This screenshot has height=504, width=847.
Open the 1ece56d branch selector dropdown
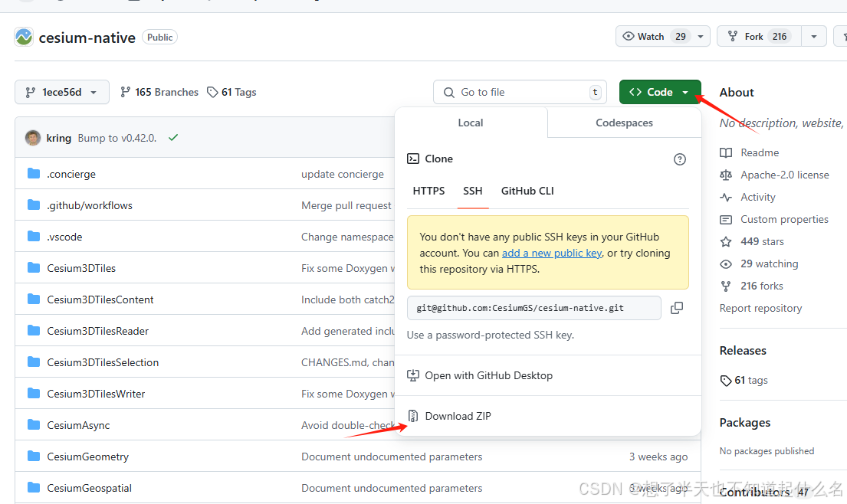(x=61, y=92)
